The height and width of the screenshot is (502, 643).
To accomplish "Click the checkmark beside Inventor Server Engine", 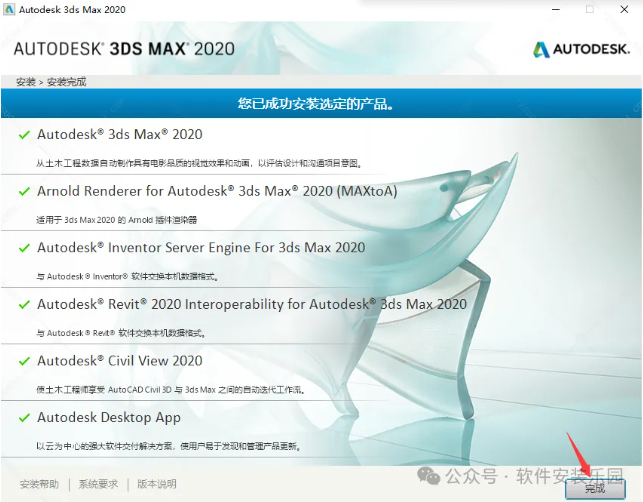I will pyautogui.click(x=24, y=248).
